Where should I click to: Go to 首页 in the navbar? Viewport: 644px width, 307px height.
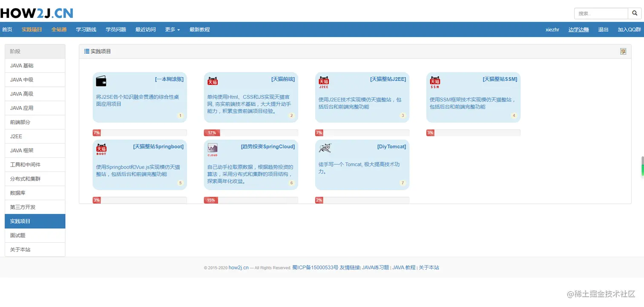[x=7, y=29]
